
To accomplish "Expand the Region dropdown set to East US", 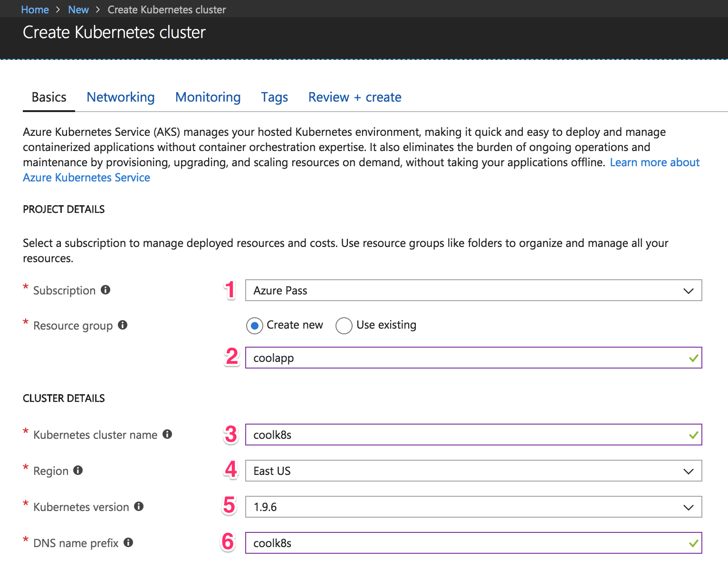I will (473, 471).
